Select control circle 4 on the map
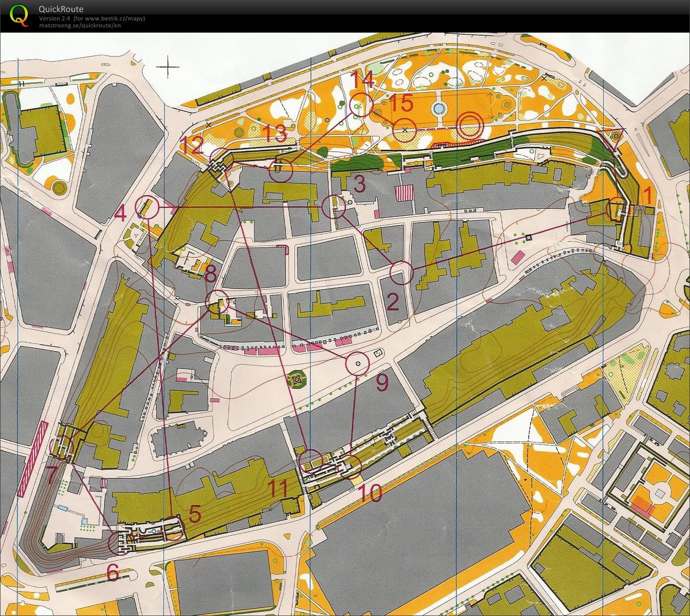This screenshot has height=616, width=690. tap(147, 207)
